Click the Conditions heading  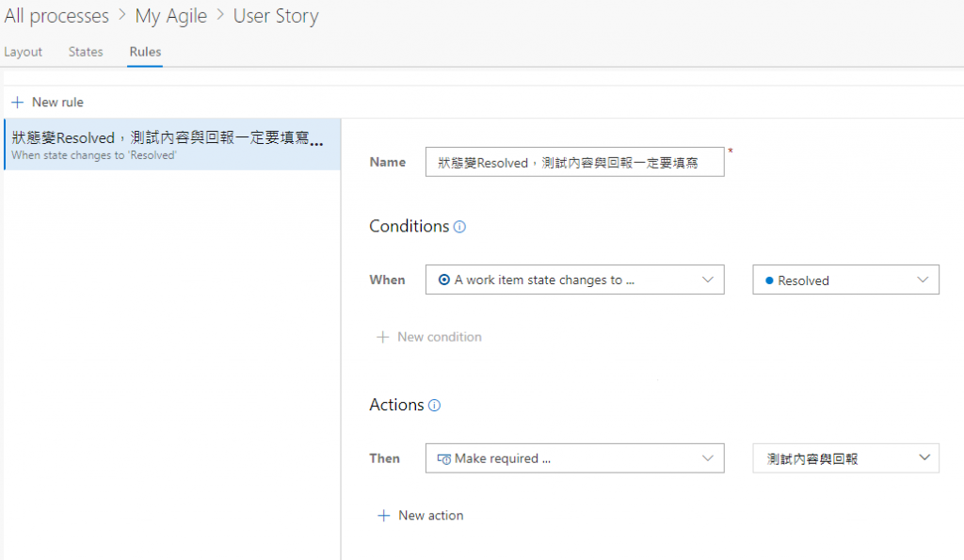coord(410,226)
